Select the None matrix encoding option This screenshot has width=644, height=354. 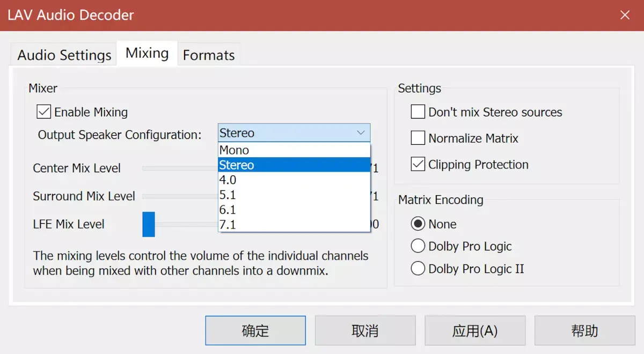[418, 224]
